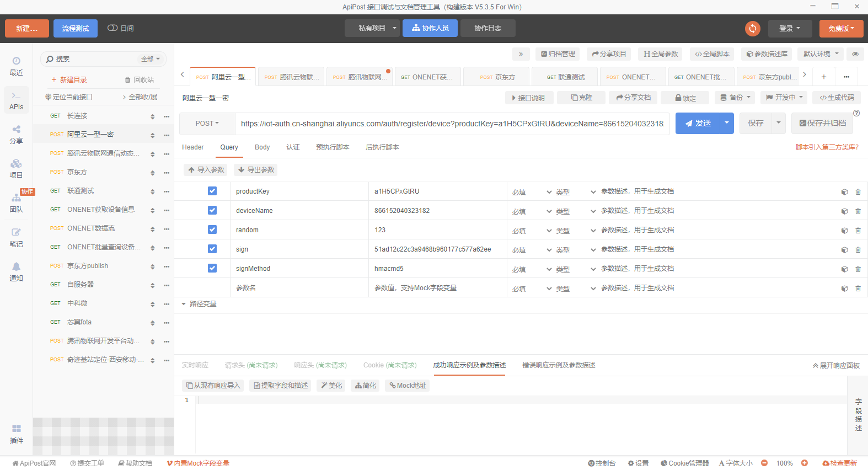Click the help question mark icon

coord(856,113)
